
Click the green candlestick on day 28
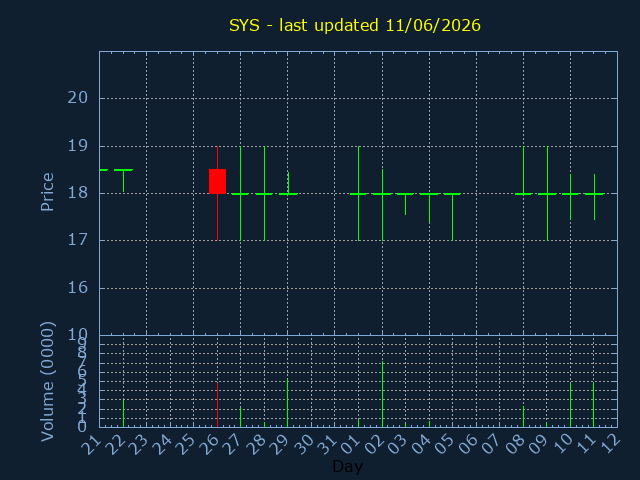tap(264, 193)
